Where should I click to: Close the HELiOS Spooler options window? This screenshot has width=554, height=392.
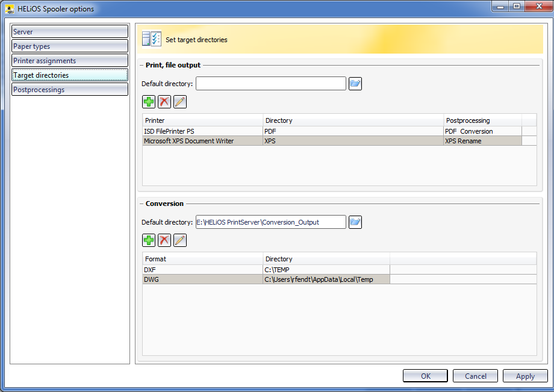tap(539, 7)
